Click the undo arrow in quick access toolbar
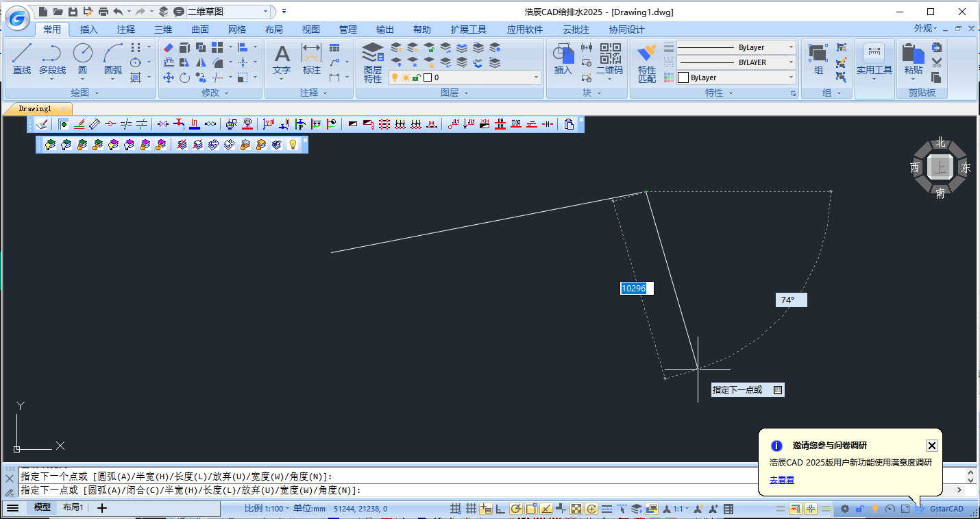980x519 pixels. pos(118,12)
